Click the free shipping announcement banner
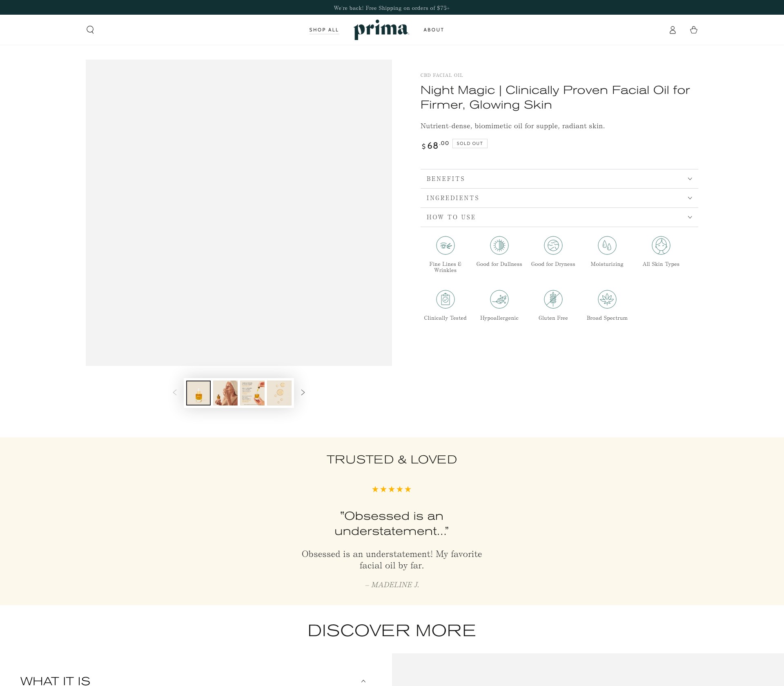 (x=392, y=8)
